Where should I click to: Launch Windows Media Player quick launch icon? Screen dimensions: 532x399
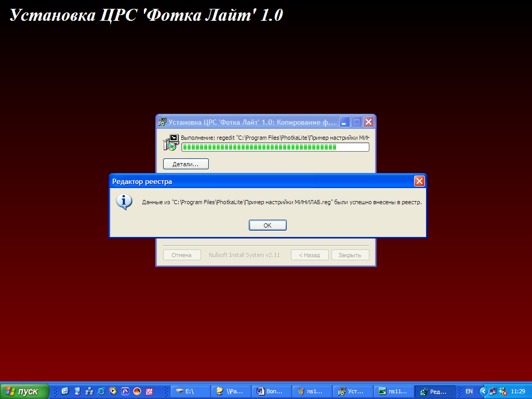click(x=113, y=391)
